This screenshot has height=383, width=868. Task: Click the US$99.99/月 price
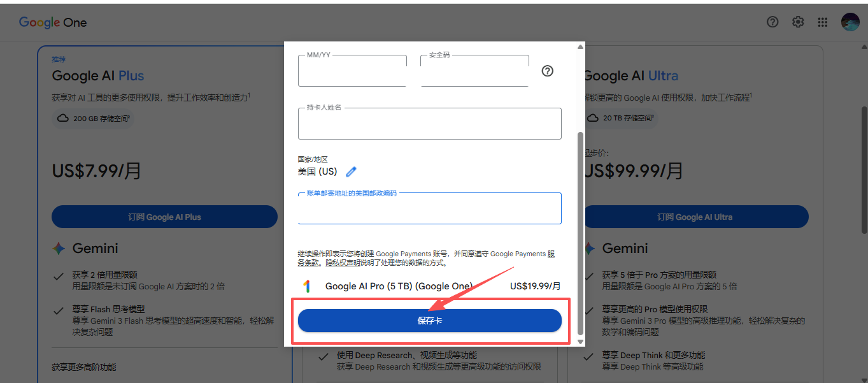pyautogui.click(x=634, y=171)
